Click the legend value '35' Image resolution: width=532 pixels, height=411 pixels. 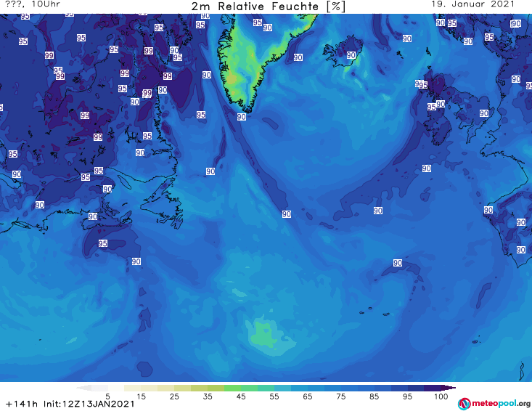coord(208,396)
